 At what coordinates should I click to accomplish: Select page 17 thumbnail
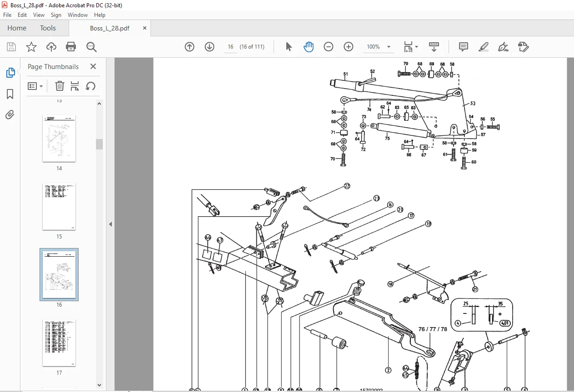point(59,343)
